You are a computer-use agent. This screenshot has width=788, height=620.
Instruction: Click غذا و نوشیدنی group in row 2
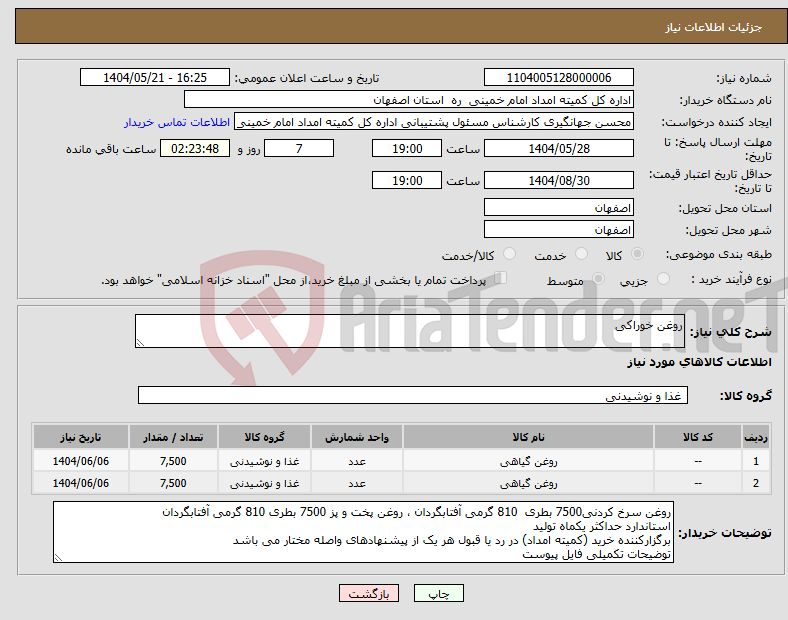264,483
